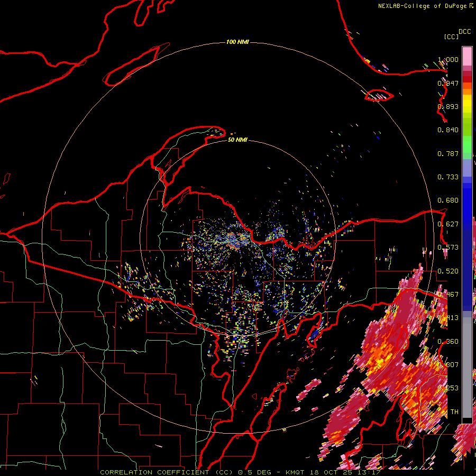476x476 pixels.
Task: Click the 0.520 scale value
Action: (x=448, y=271)
